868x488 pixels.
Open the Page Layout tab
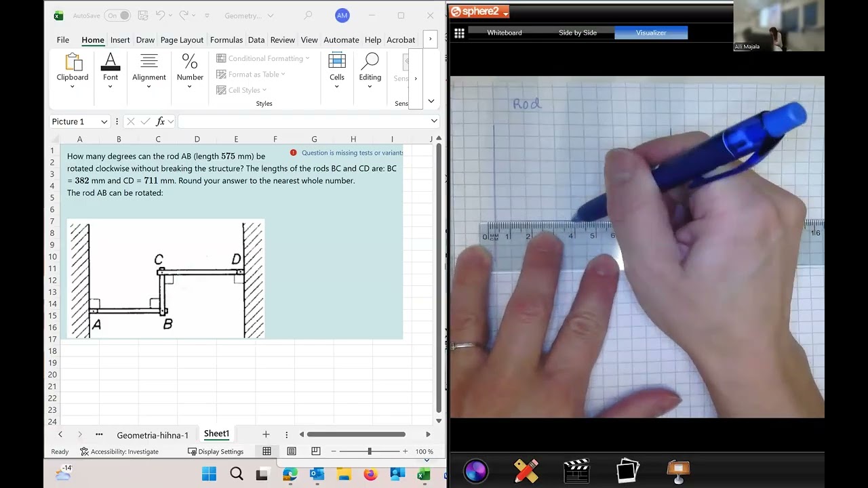[182, 40]
